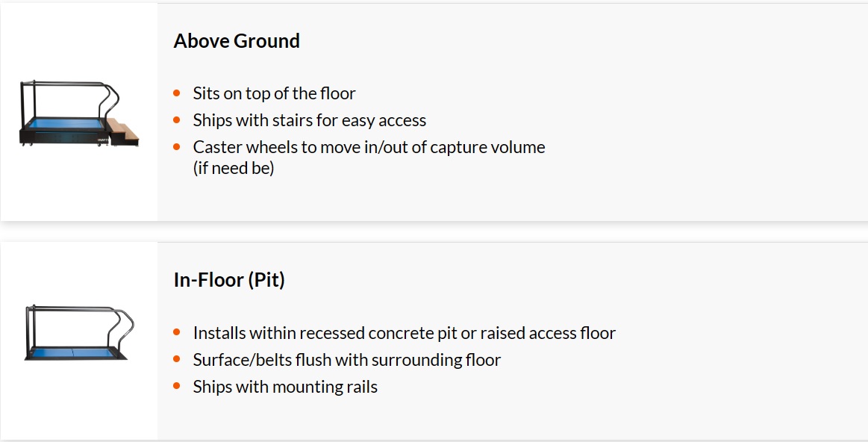The width and height of the screenshot is (868, 442).
Task: Click 'Surface/belts flush with surrounding floor'
Action: tap(346, 360)
